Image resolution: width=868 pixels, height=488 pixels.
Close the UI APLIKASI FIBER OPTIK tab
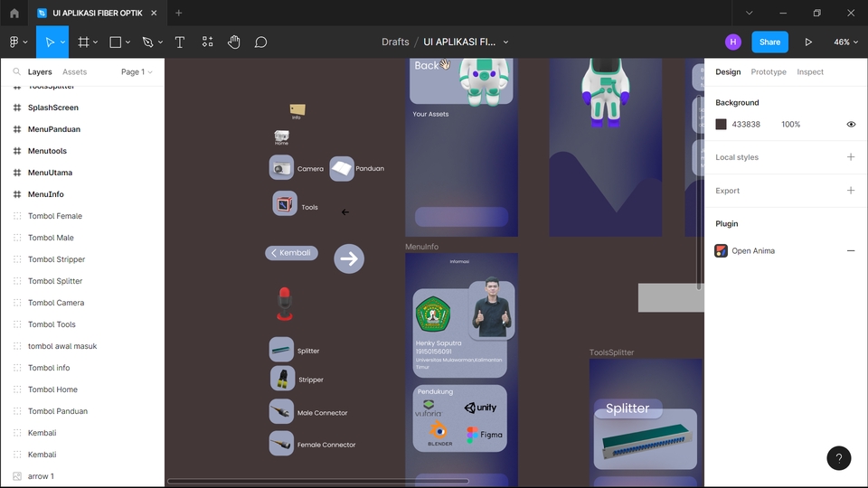pyautogui.click(x=154, y=13)
